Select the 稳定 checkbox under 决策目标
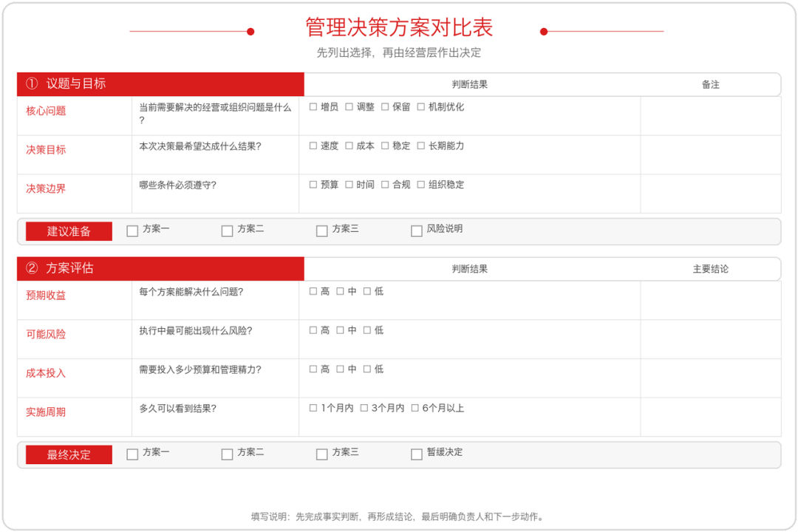The width and height of the screenshot is (798, 532). click(385, 146)
